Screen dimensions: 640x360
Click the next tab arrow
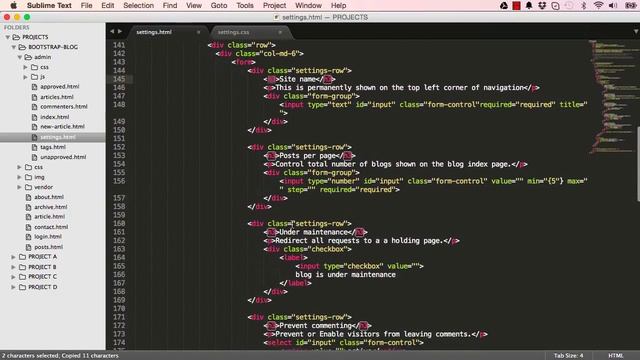[x=120, y=31]
